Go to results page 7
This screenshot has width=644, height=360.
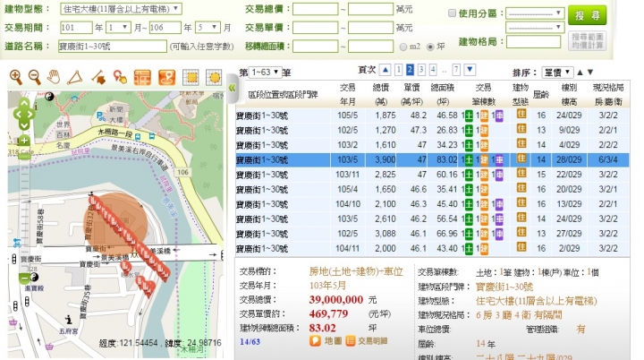pos(456,70)
